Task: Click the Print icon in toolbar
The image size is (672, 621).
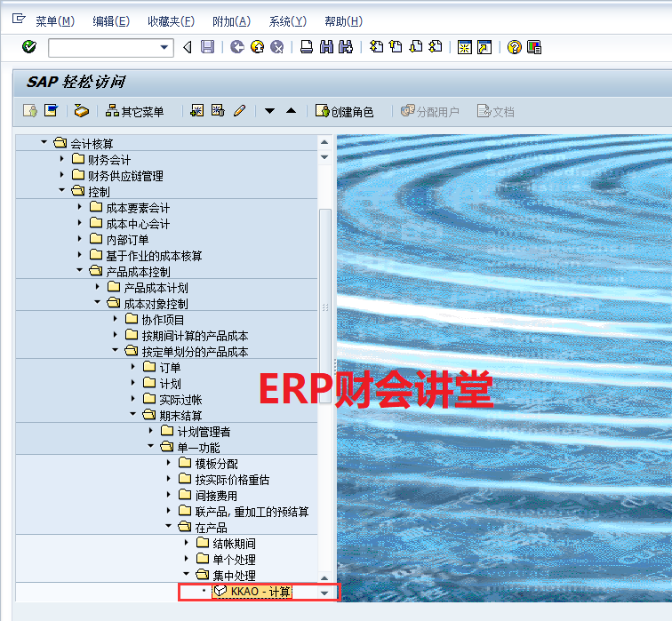Action: [x=306, y=47]
